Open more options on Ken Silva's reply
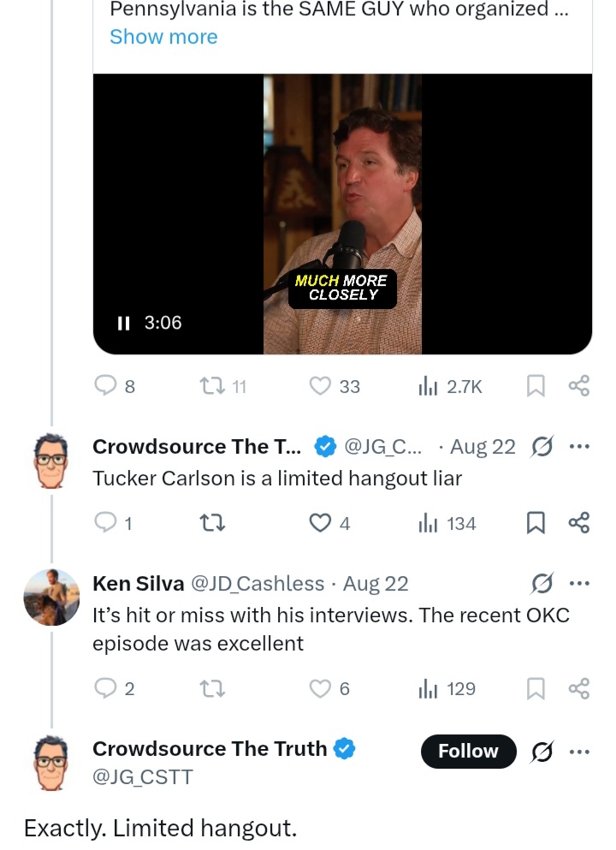Screen dimensions: 616x850 579,583
